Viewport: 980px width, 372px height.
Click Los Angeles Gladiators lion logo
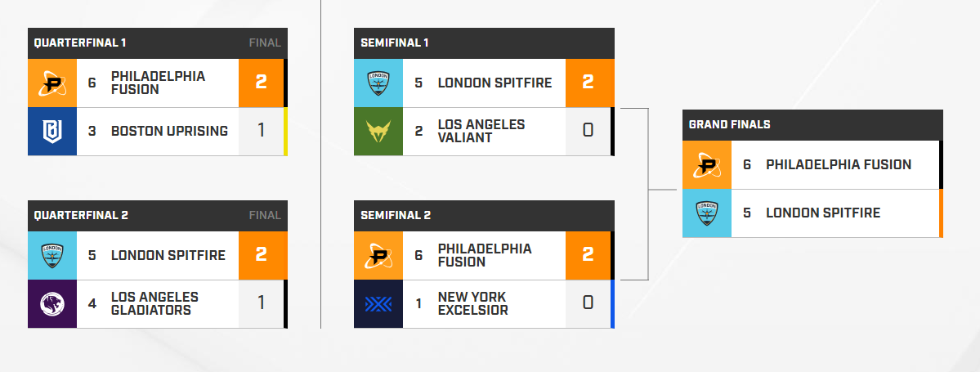click(51, 304)
